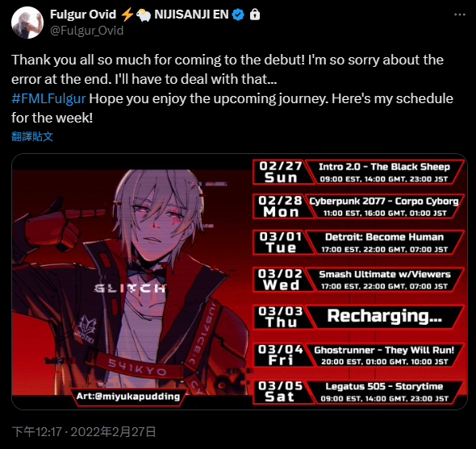Viewport: 476px width, 449px height.
Task: Click the padlock icon beside the name
Action: tap(255, 15)
